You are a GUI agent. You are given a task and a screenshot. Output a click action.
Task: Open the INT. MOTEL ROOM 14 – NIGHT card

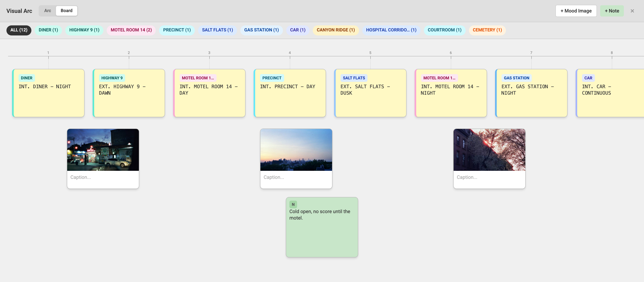tap(451, 93)
